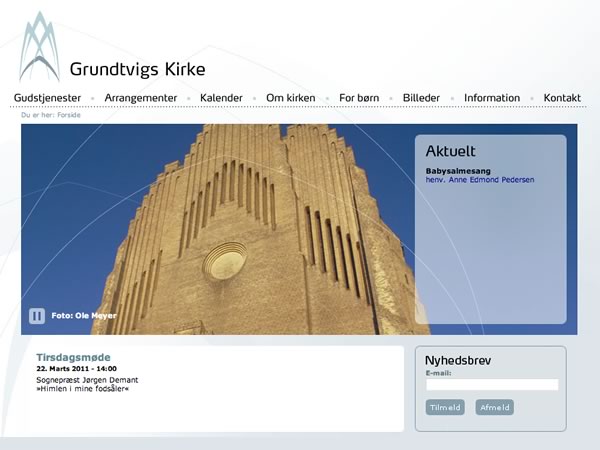Open the Arrangementer menu item
600x450 pixels.
point(141,98)
